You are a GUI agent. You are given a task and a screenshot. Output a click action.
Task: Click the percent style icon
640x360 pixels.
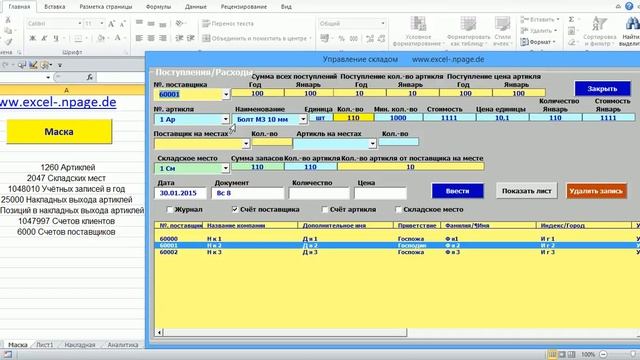(x=342, y=39)
